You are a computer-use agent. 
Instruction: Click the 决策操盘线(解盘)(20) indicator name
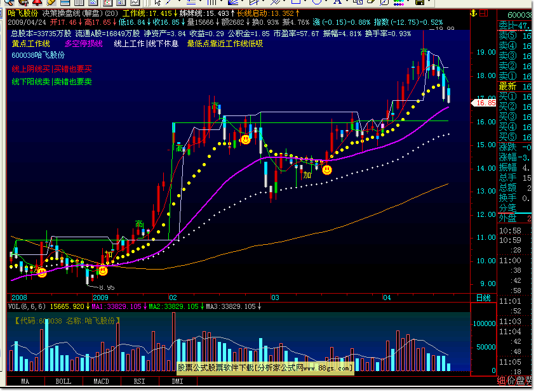click(80, 13)
